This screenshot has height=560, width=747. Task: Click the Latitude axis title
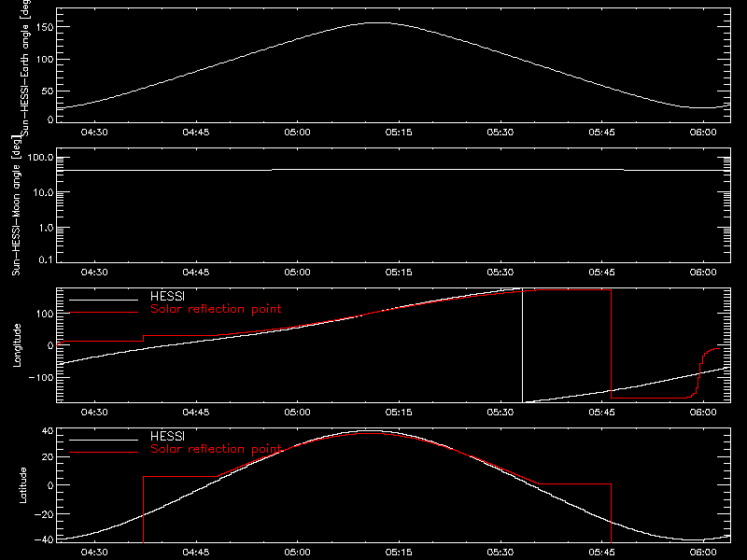coord(22,485)
